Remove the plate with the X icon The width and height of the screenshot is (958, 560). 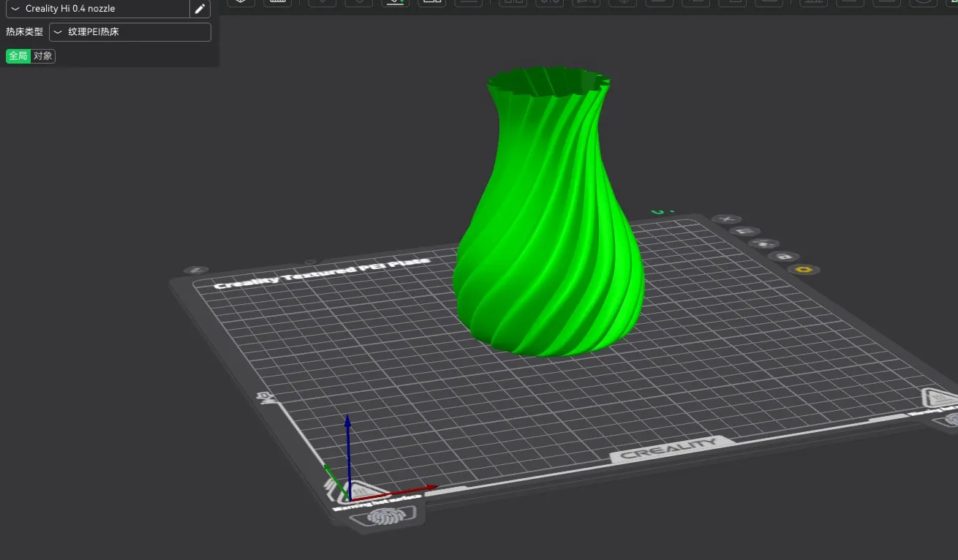coord(727,219)
